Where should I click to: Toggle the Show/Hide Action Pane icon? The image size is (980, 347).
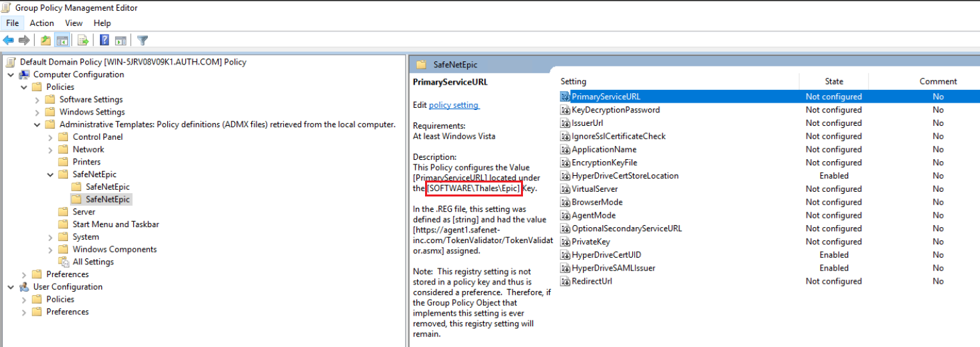(x=121, y=41)
